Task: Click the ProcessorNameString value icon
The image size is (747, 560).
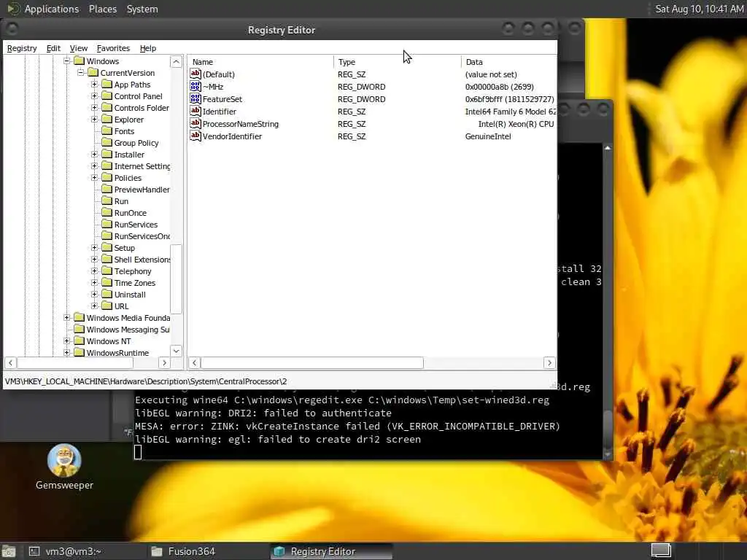Action: pos(196,123)
